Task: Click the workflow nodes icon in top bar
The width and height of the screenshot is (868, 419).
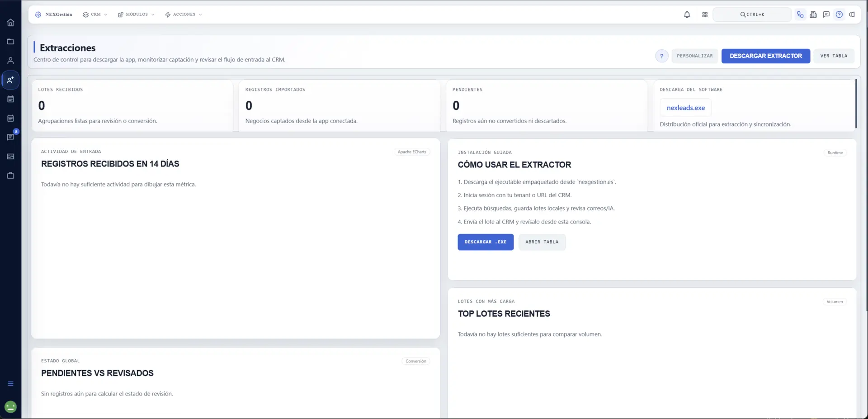Action: tap(800, 14)
